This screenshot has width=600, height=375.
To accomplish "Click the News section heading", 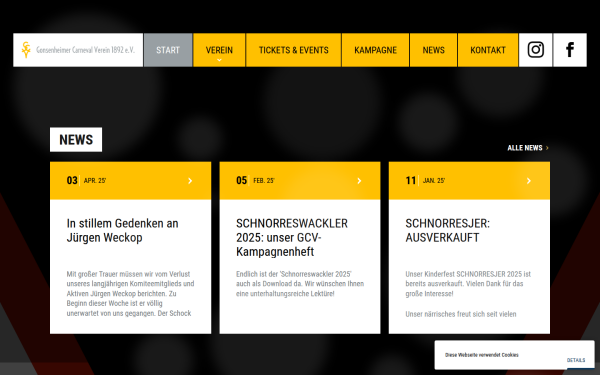I will (x=76, y=140).
